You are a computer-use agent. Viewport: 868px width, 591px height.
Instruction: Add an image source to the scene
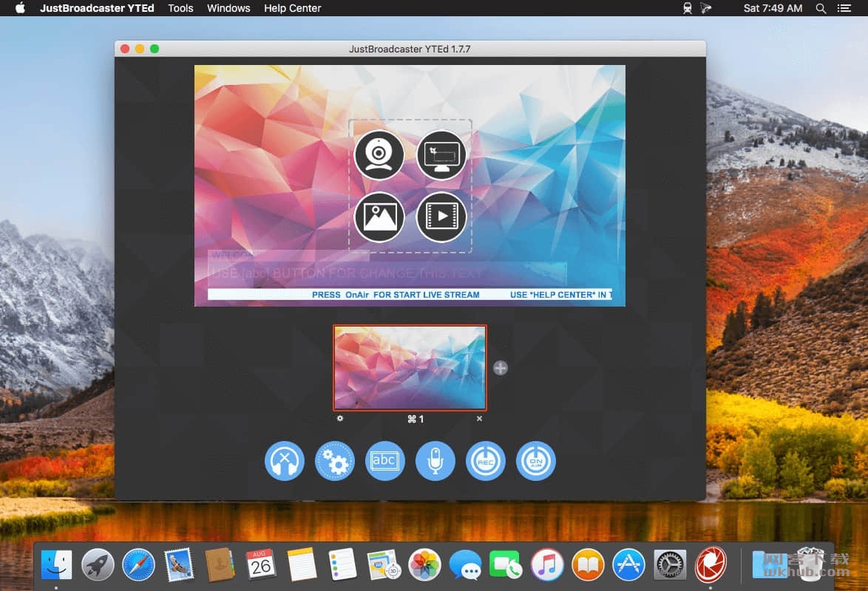point(379,217)
